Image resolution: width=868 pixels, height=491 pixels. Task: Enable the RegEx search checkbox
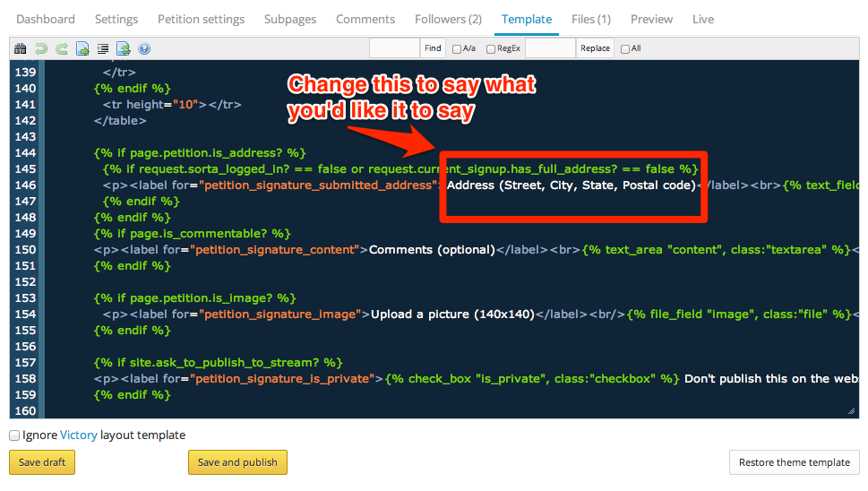tap(491, 49)
